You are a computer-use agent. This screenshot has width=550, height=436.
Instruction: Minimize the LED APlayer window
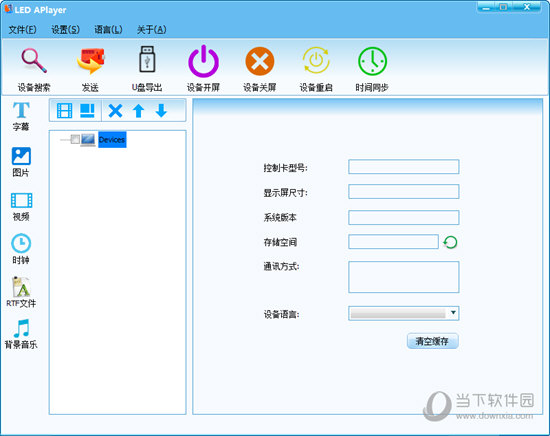(487, 7)
